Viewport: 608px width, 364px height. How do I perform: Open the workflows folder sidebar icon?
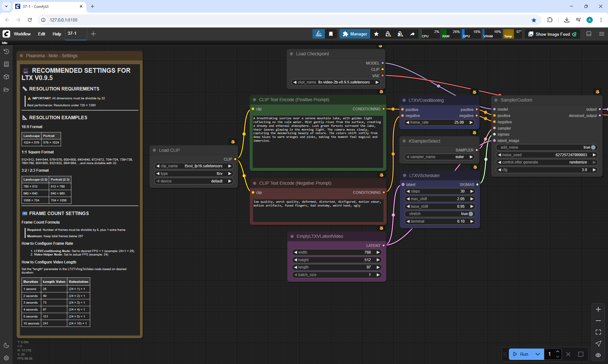tap(6, 89)
